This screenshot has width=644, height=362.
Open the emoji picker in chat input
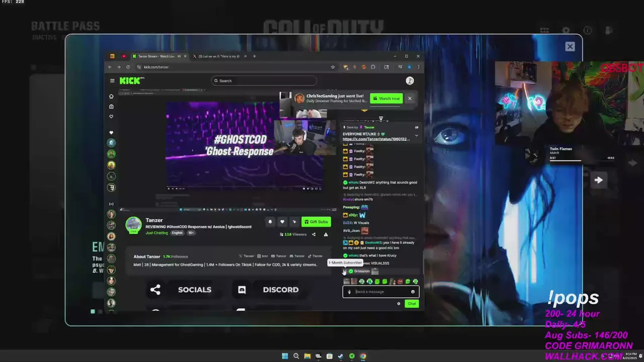pyautogui.click(x=413, y=292)
